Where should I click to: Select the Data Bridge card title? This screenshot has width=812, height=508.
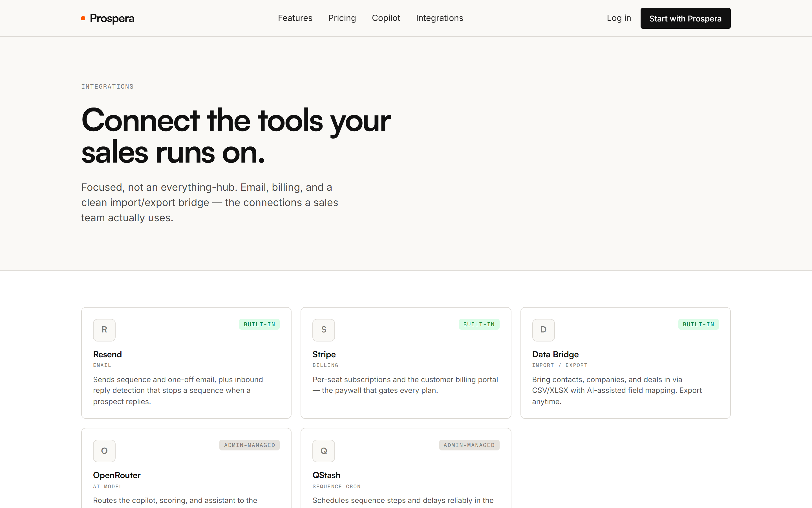(555, 354)
